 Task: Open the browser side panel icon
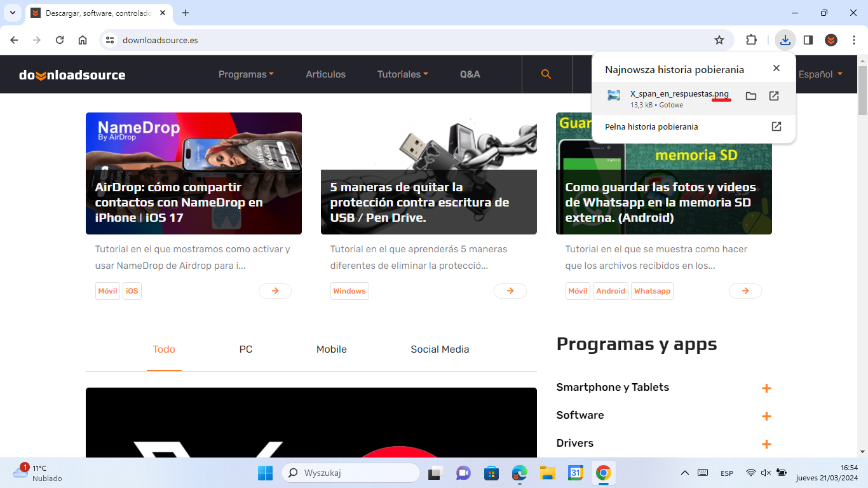coord(808,40)
